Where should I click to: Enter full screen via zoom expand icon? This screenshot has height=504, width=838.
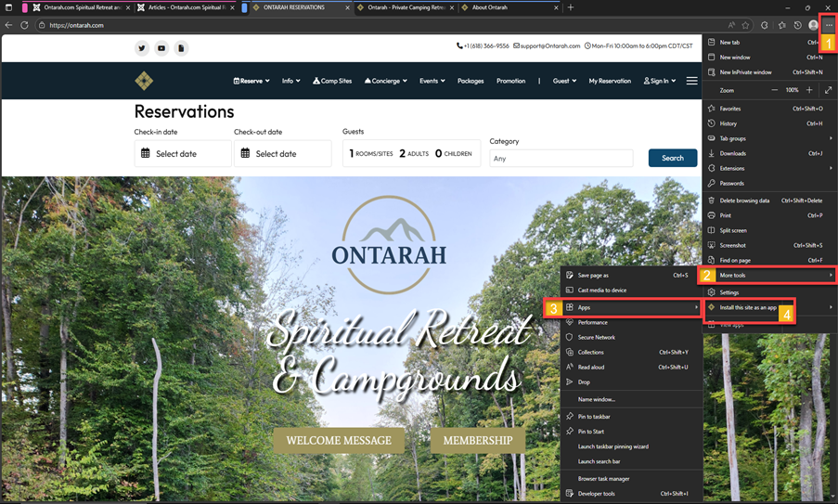(x=828, y=90)
